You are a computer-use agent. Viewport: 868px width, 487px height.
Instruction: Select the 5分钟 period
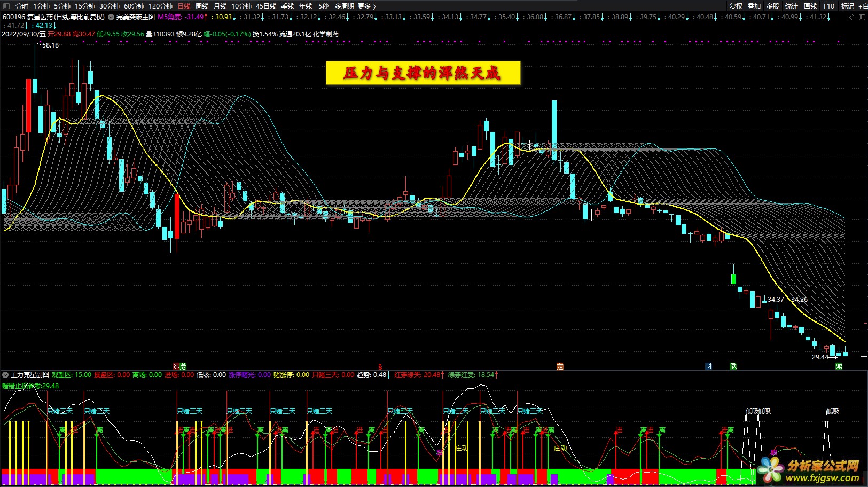pyautogui.click(x=62, y=6)
